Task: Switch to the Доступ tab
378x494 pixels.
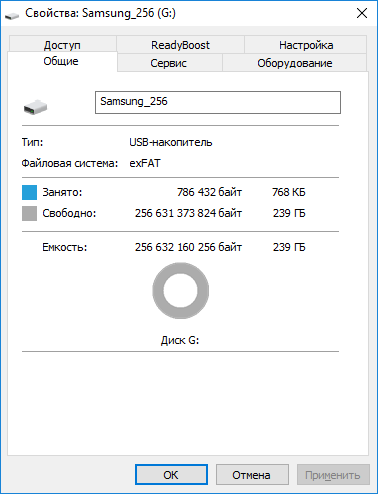Action: pos(62,45)
